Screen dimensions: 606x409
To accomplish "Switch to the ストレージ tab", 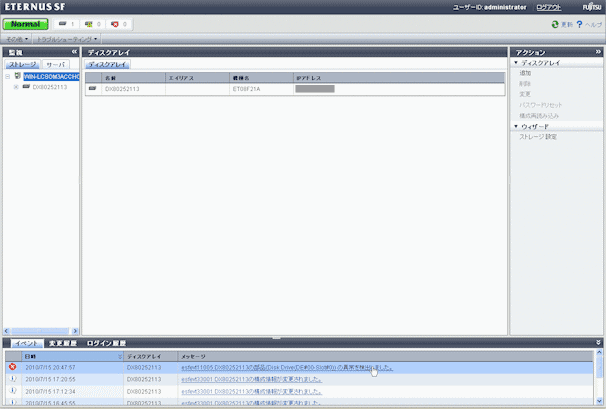I will click(22, 64).
